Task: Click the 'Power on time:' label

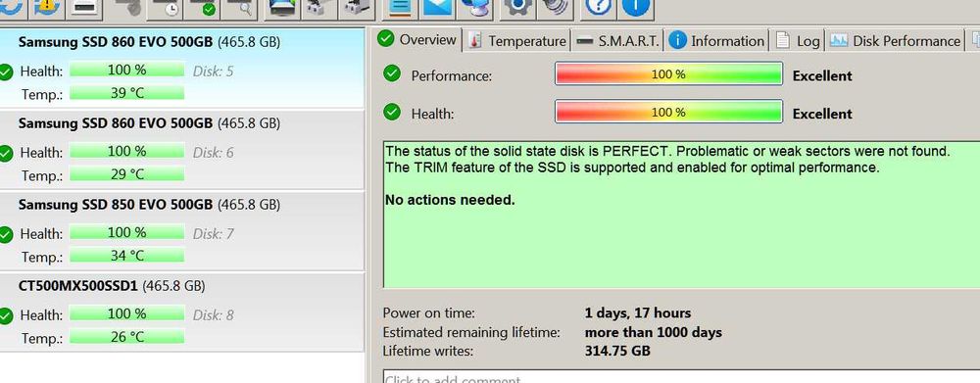Action: tap(429, 313)
